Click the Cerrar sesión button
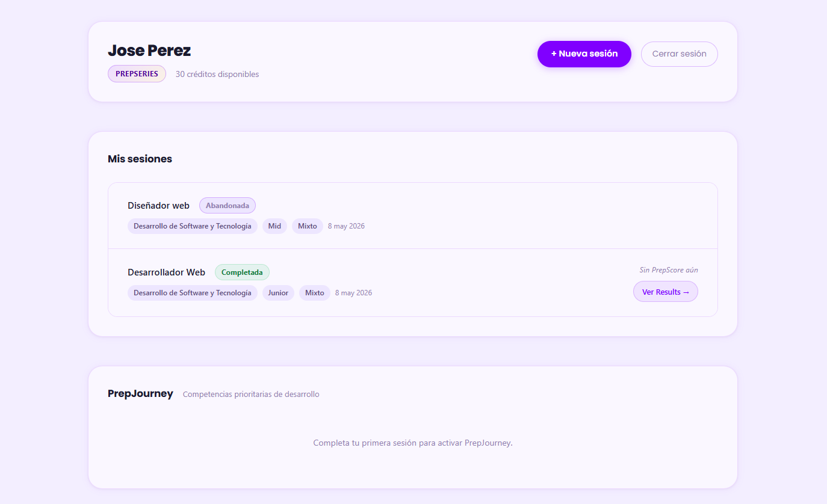827x504 pixels. 679,54
